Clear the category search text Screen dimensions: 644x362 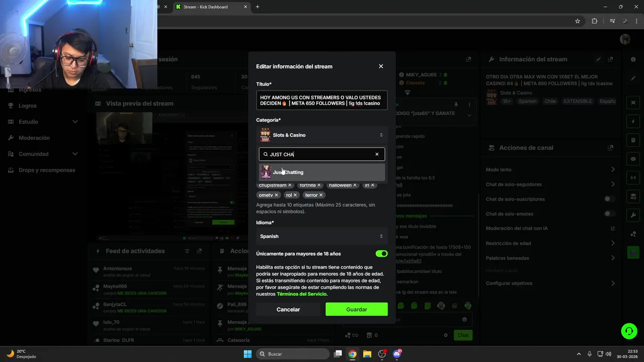point(377,154)
